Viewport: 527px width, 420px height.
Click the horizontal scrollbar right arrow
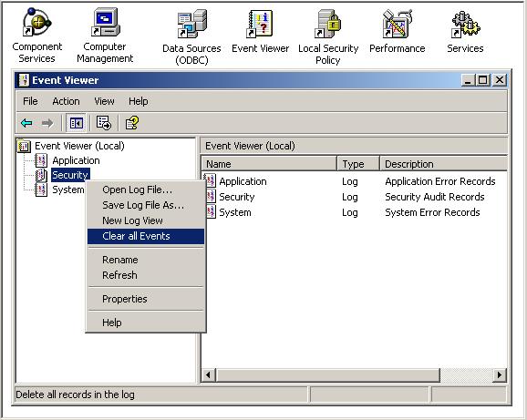tap(500, 374)
